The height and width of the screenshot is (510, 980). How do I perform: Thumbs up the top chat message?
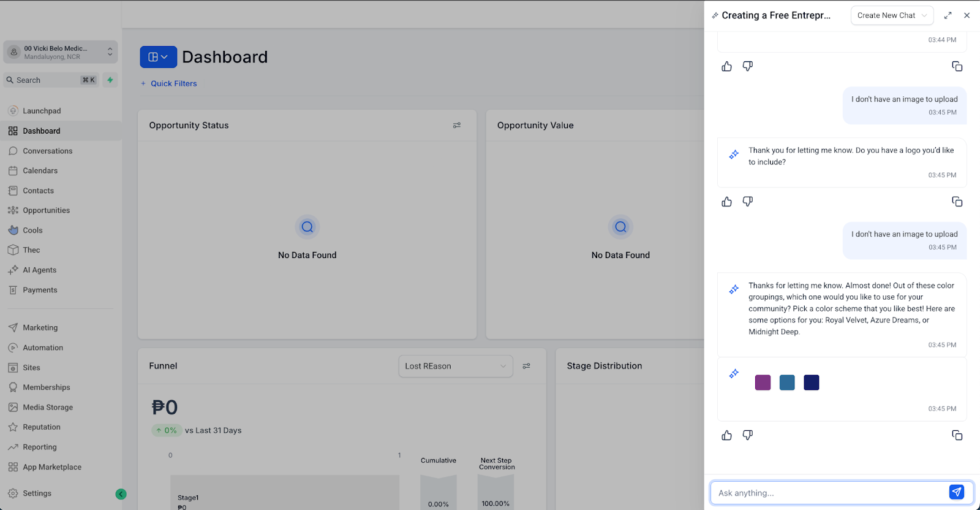[x=727, y=66]
